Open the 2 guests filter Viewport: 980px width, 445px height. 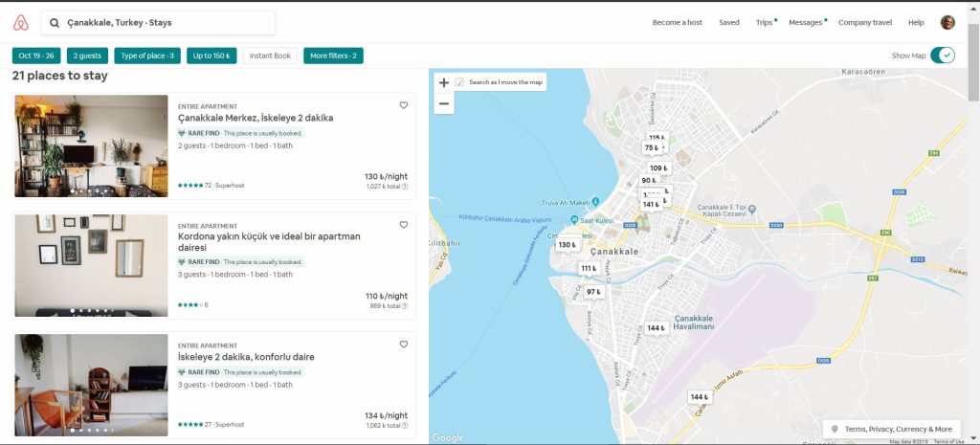89,56
